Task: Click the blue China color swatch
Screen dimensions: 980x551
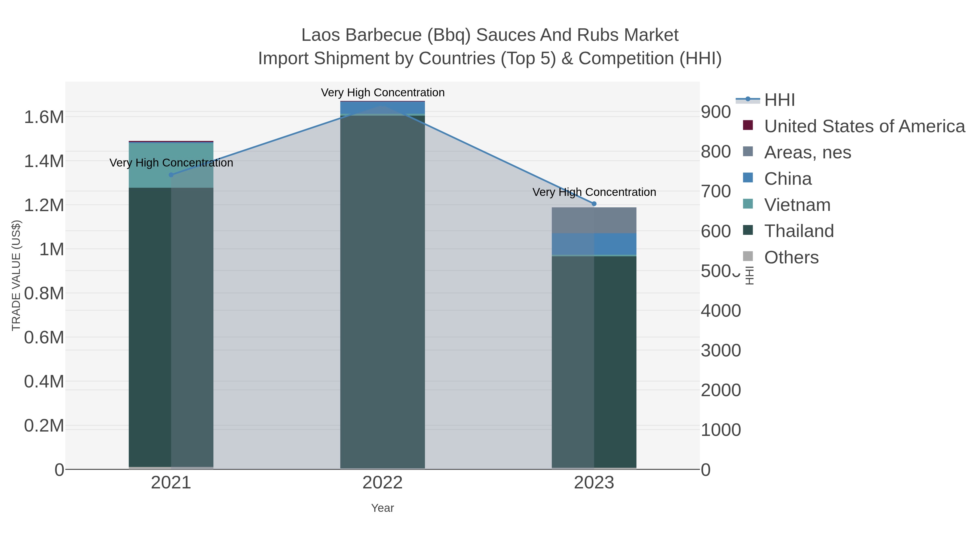Action: (x=748, y=178)
